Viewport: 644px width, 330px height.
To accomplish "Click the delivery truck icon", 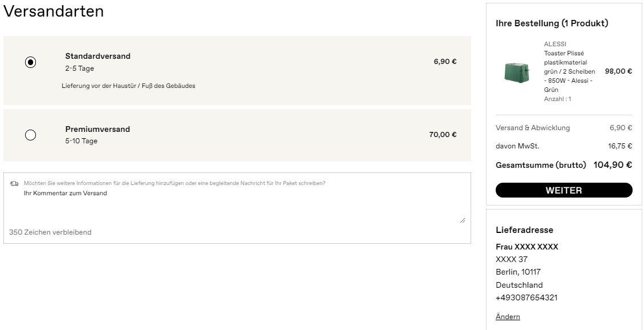I will (14, 183).
